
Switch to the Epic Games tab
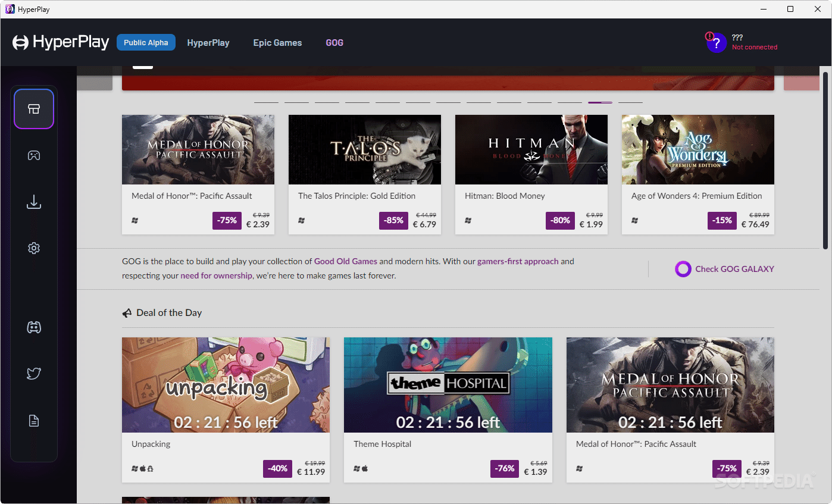(x=277, y=43)
